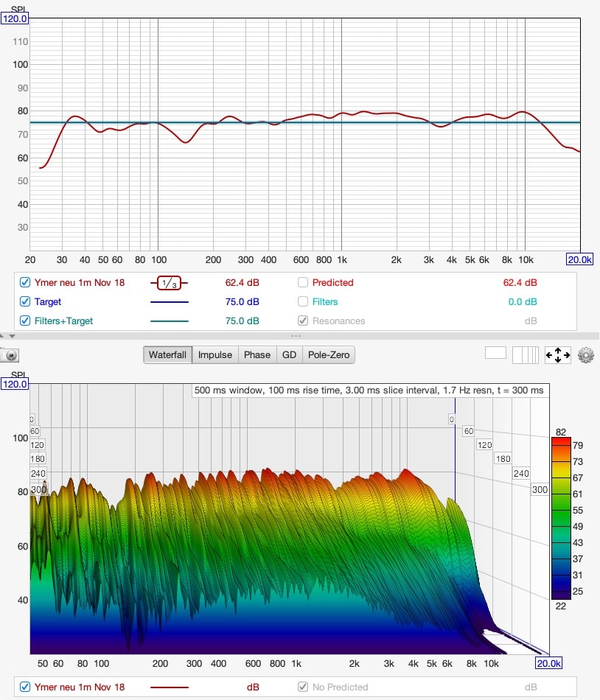Select the GD view button
This screenshot has height=700, width=600.
coord(289,354)
